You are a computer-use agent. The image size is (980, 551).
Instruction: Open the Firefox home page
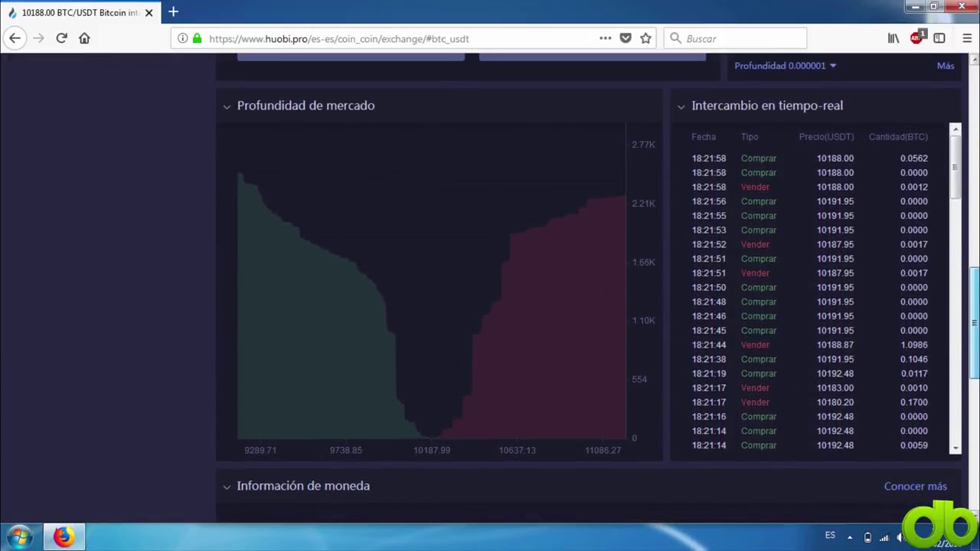(x=84, y=38)
